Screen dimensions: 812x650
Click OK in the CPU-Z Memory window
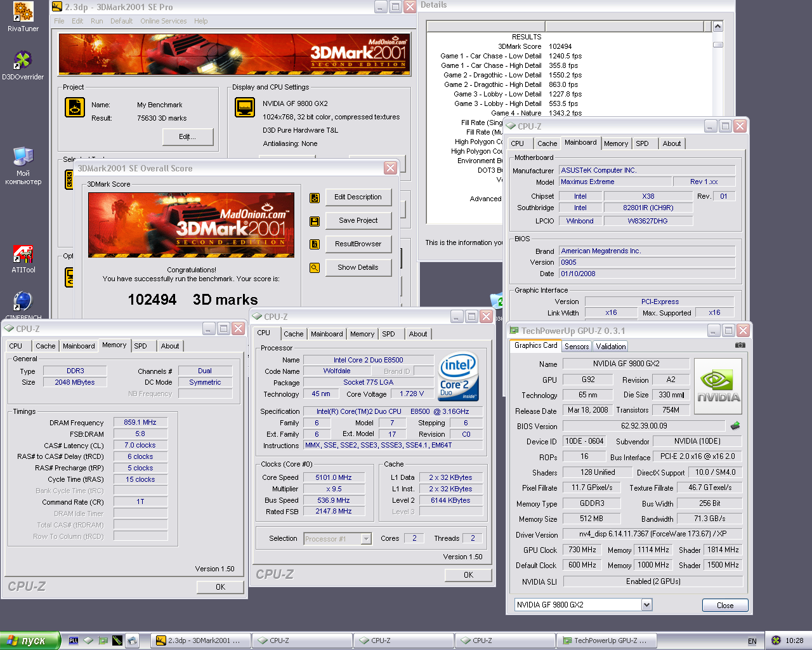coord(220,587)
